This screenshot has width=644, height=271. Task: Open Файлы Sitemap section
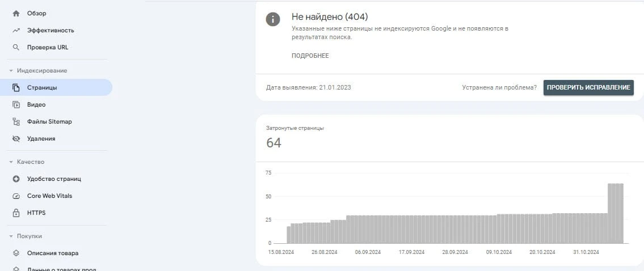tap(56, 121)
